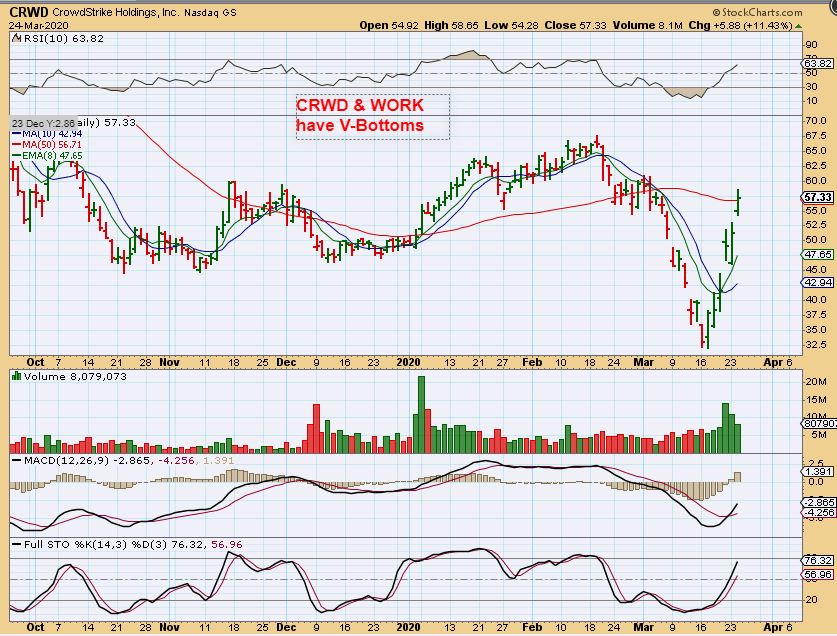The image size is (837, 636).
Task: Click the 57.33 last price tag
Action: click(x=817, y=198)
